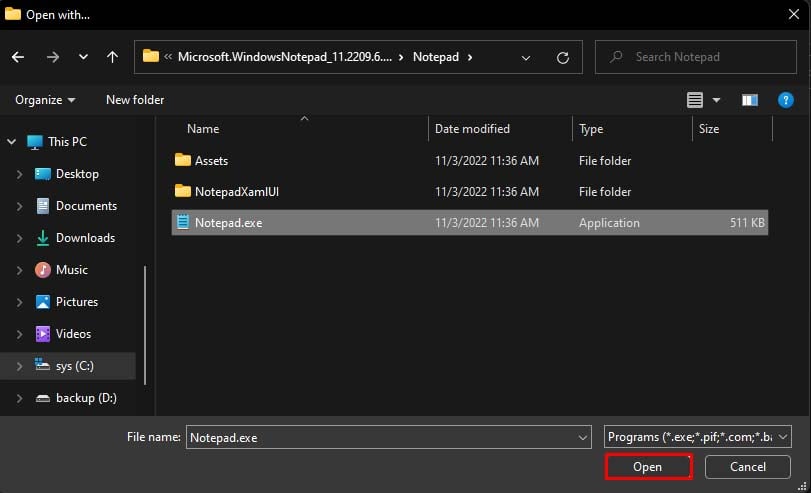The width and height of the screenshot is (811, 493).
Task: Click the Microsoft.WindowsNotepad breadcrumb segment
Action: pos(284,57)
